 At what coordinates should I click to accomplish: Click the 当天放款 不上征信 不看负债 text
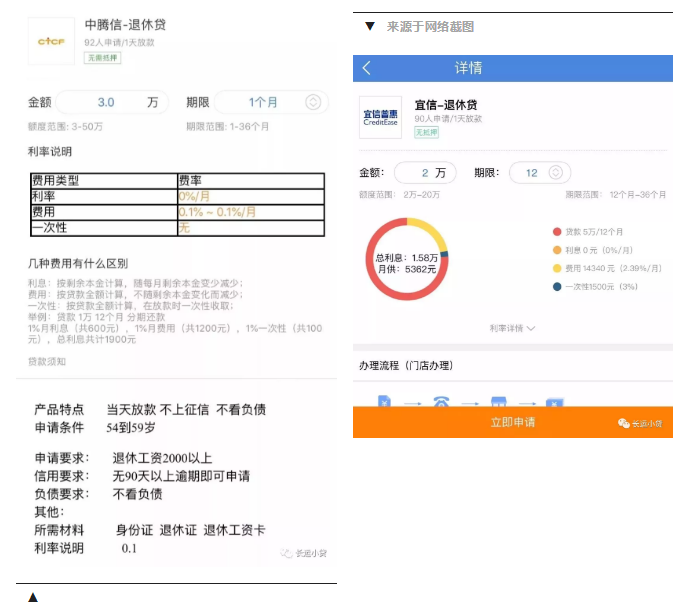(x=186, y=409)
